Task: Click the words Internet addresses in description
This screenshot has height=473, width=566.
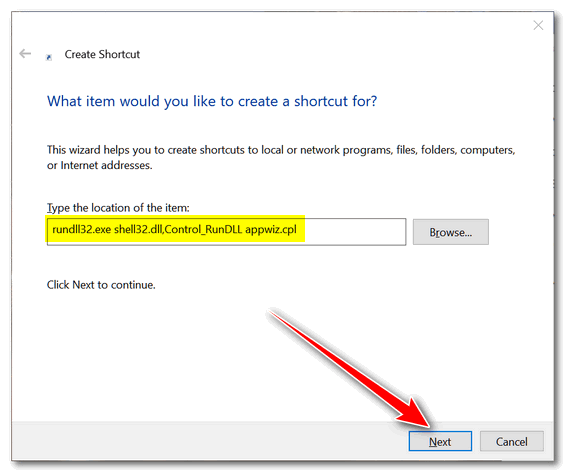Action: pyautogui.click(x=106, y=165)
